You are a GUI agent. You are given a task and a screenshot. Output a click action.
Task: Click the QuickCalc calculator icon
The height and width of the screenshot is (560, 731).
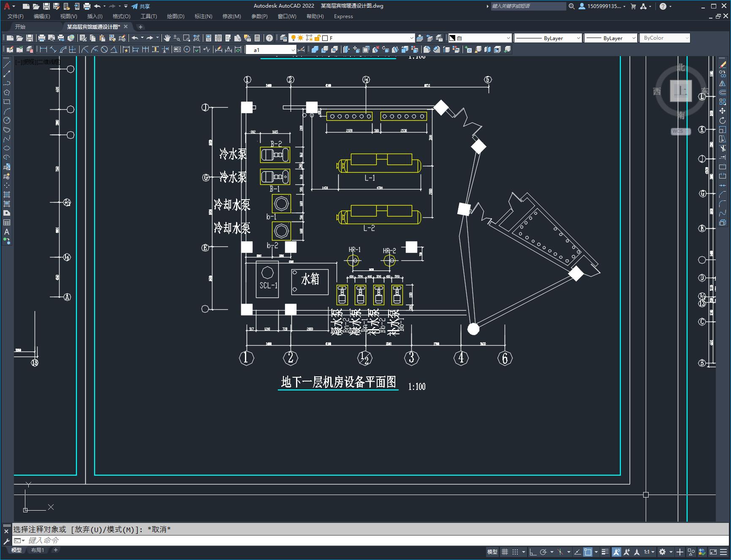click(257, 38)
